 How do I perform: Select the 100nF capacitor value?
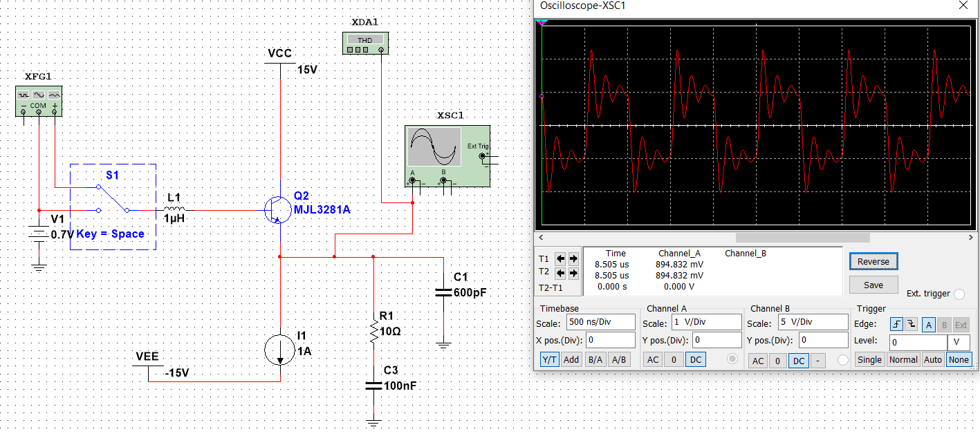point(400,386)
